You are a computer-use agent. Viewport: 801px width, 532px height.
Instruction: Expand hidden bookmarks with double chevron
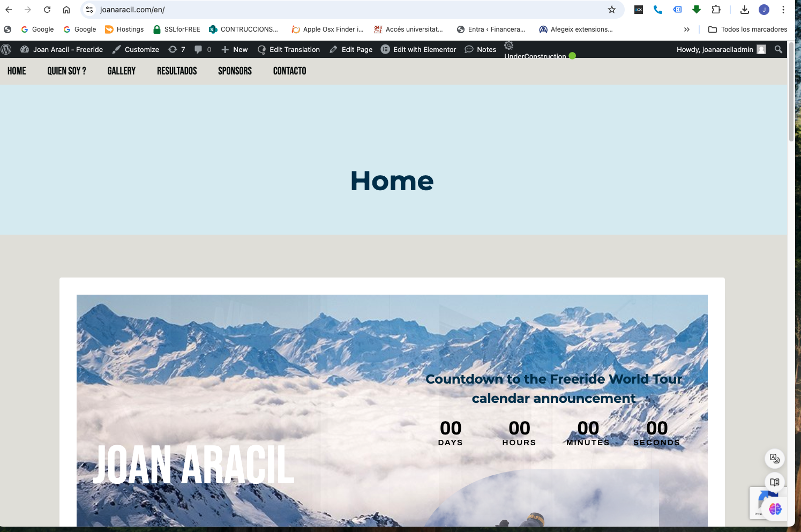pos(687,29)
